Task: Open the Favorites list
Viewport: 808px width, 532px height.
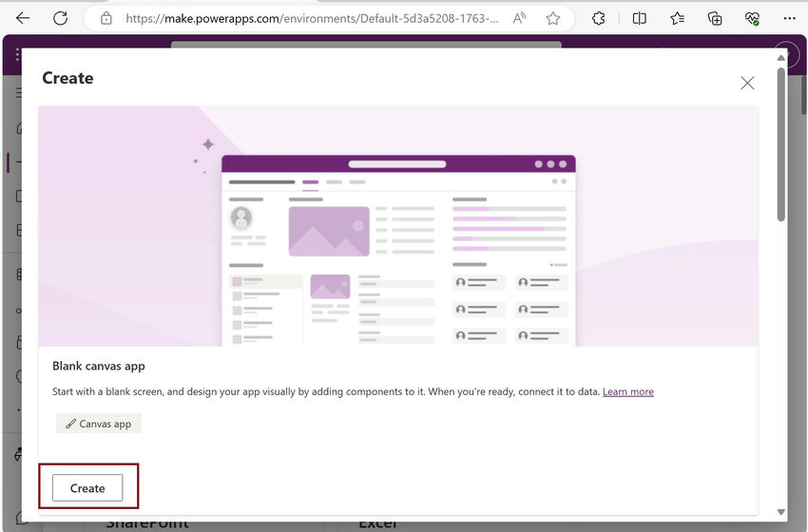Action: click(x=677, y=19)
